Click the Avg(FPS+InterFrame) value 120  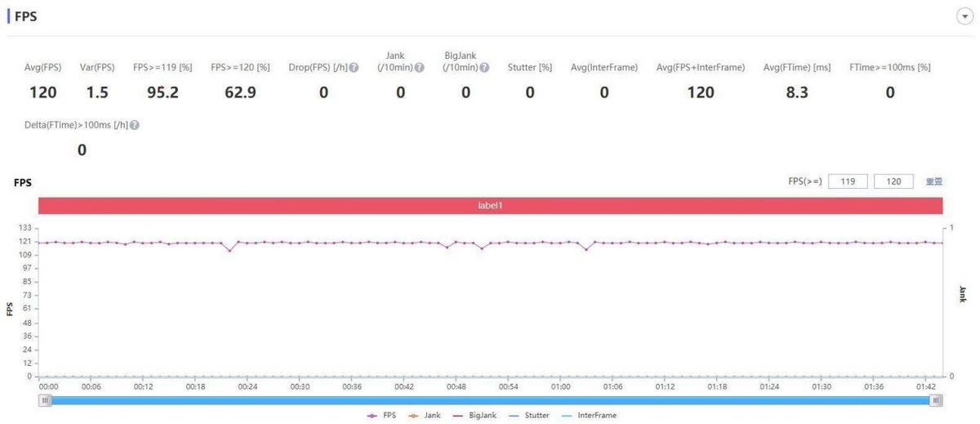pyautogui.click(x=701, y=92)
